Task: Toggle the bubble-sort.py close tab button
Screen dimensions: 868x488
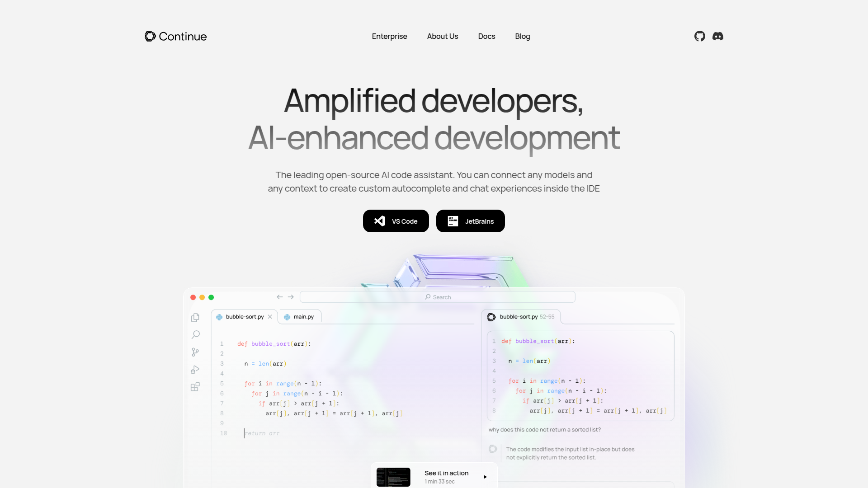Action: click(x=269, y=316)
